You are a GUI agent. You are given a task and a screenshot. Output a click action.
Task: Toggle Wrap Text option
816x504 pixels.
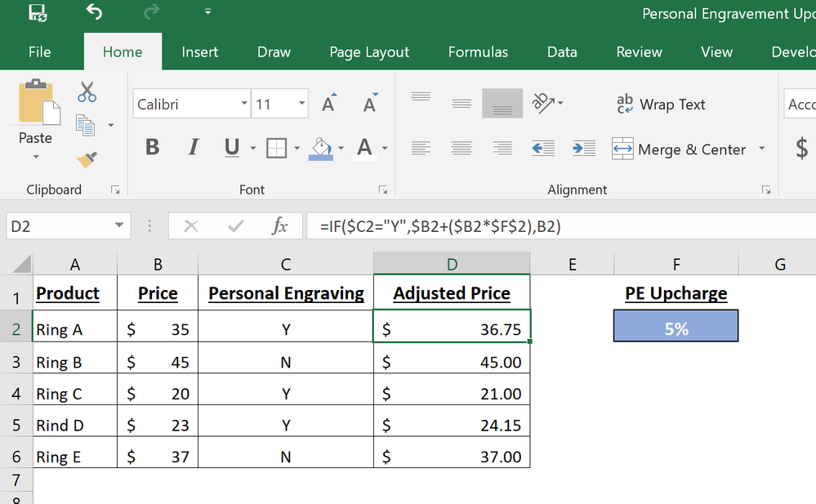click(661, 105)
